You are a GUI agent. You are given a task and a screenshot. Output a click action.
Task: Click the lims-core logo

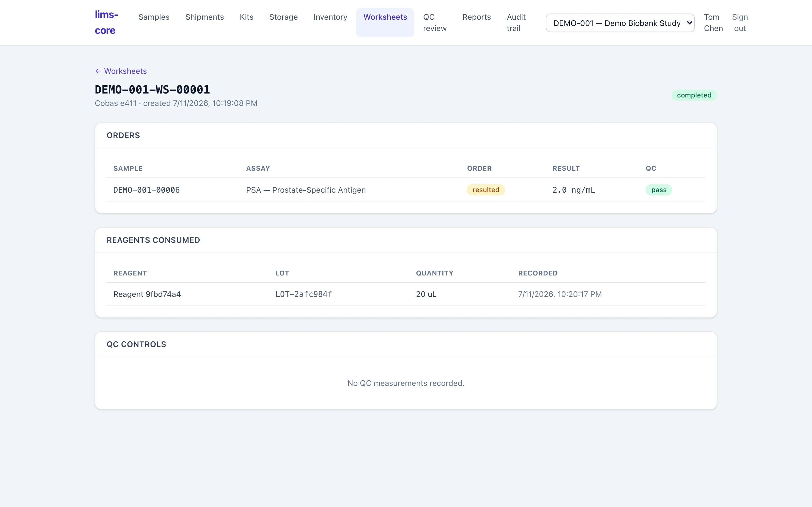(106, 23)
